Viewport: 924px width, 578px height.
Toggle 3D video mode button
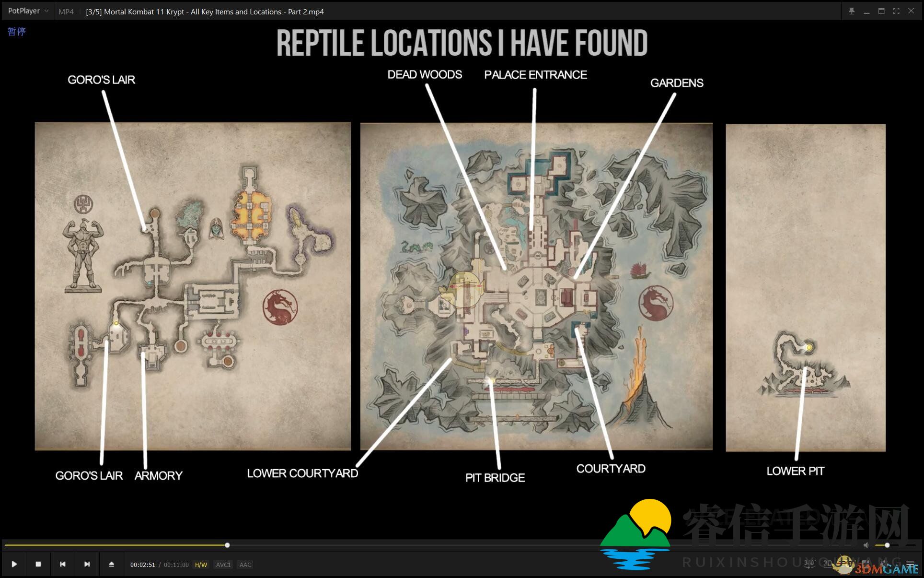click(828, 564)
